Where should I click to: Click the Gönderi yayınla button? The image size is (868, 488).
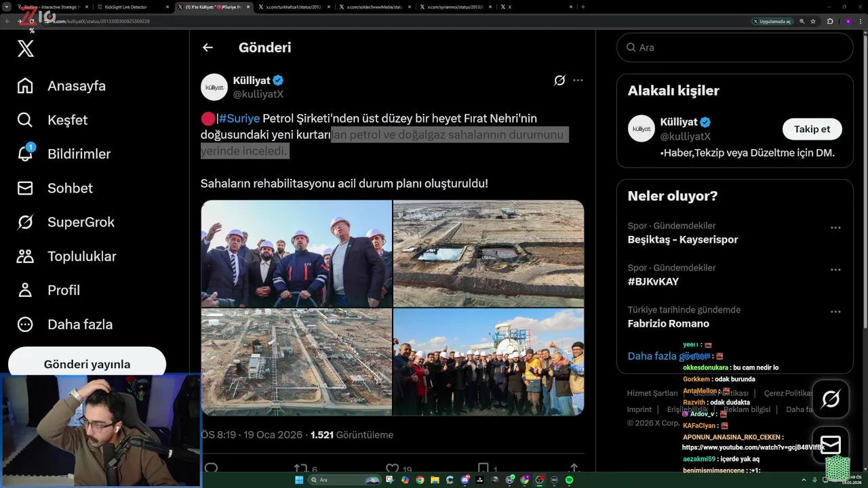coord(87,363)
